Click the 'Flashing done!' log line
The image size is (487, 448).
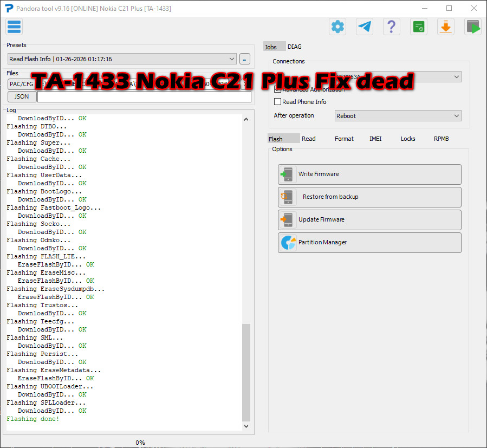33,419
